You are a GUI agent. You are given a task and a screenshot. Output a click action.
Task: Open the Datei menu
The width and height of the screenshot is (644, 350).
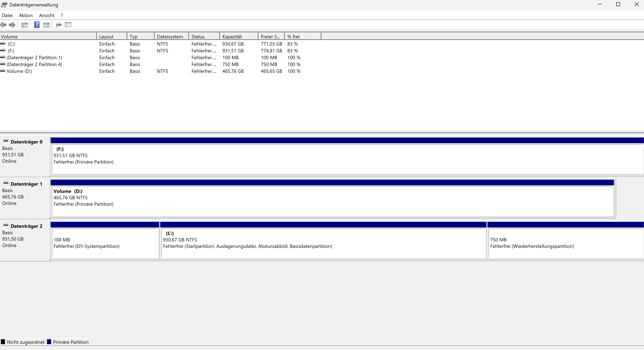[x=7, y=15]
